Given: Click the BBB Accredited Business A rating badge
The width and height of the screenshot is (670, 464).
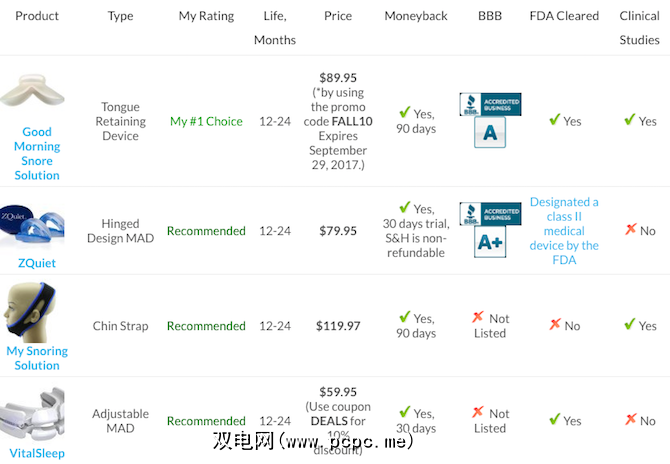Looking at the screenshot, I should click(490, 120).
